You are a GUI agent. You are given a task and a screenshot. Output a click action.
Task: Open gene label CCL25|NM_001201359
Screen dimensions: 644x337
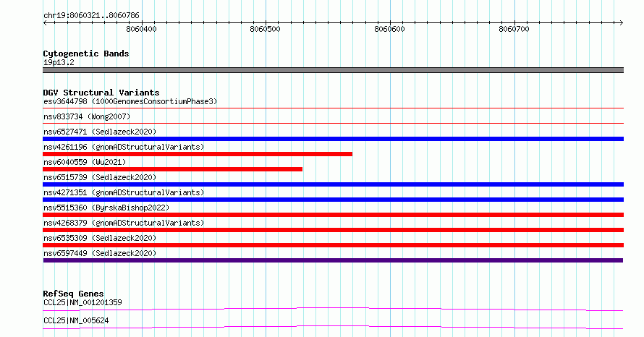[82, 302]
